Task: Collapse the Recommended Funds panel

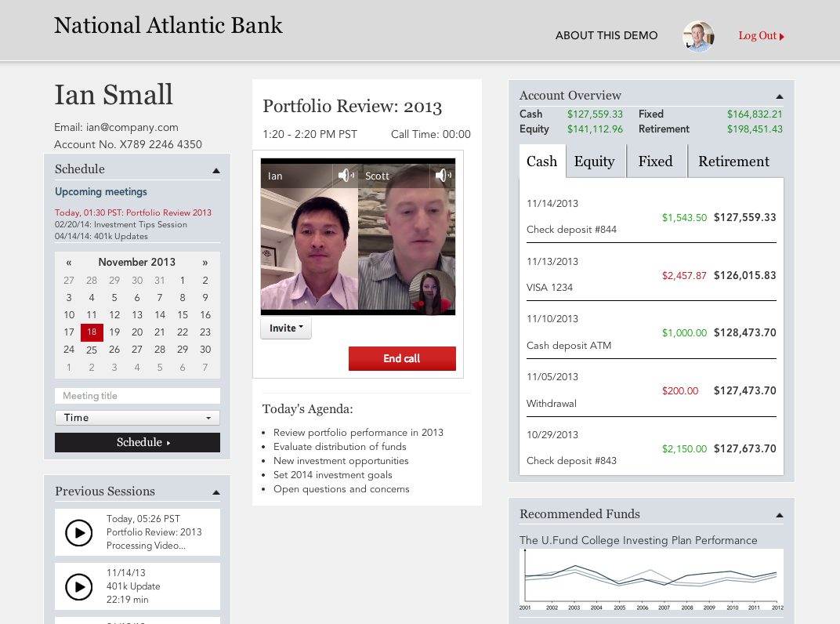Action: [x=779, y=515]
